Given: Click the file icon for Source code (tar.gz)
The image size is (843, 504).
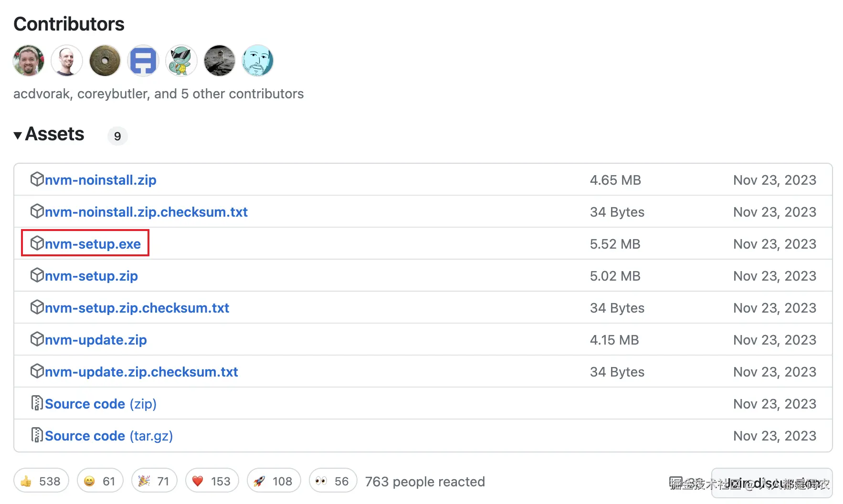Looking at the screenshot, I should (x=37, y=435).
